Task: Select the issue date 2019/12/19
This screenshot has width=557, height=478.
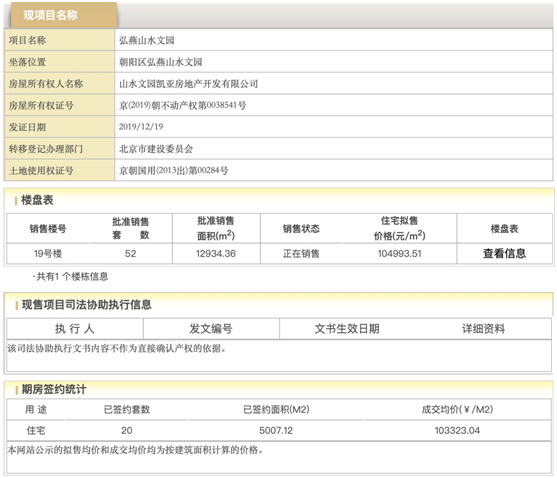Action: coord(141,127)
